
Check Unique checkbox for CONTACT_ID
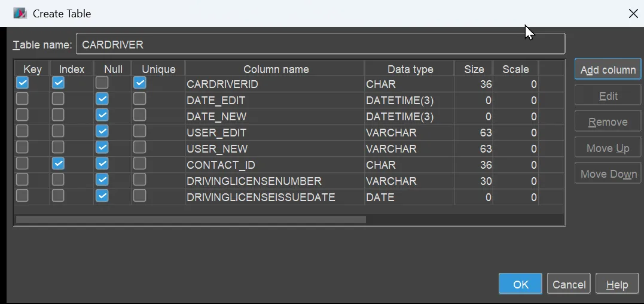140,164
